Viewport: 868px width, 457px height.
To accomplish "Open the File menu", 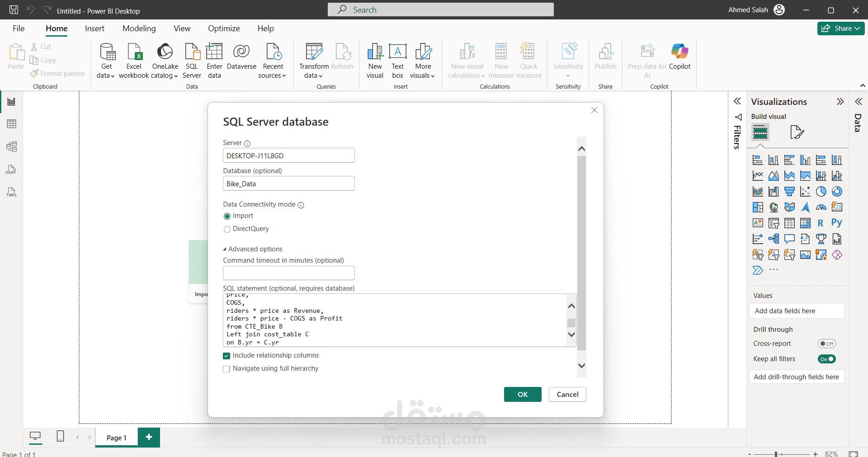I will click(x=19, y=28).
